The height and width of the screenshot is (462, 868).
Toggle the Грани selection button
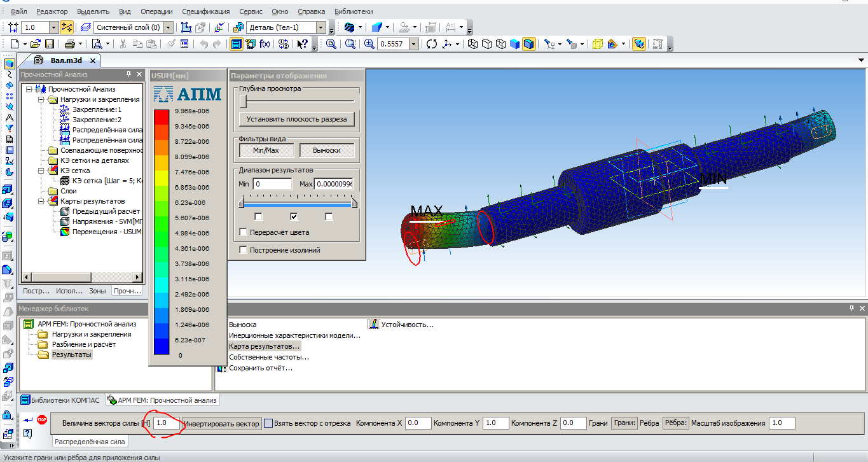(x=624, y=423)
